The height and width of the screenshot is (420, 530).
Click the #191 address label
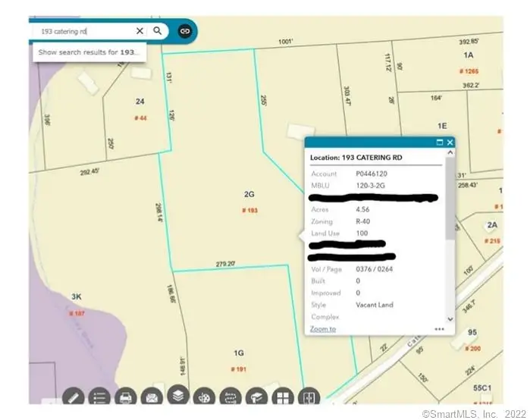point(239,369)
